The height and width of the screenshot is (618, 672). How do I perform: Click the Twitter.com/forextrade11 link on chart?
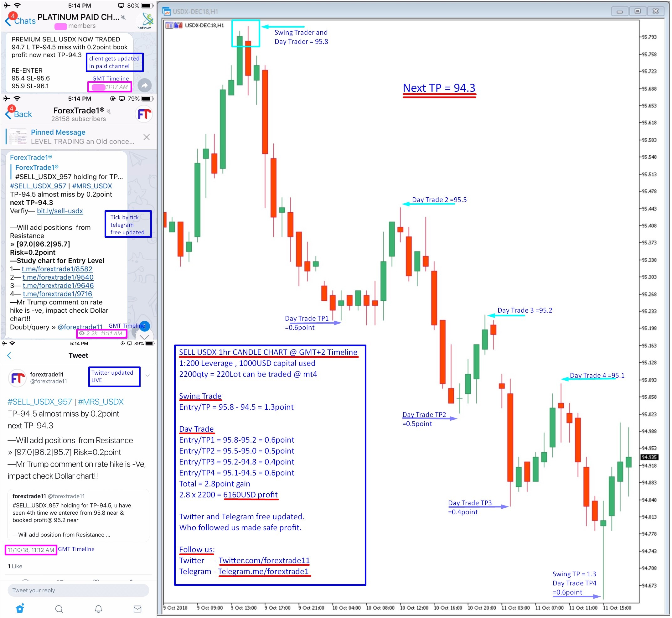coord(264,560)
